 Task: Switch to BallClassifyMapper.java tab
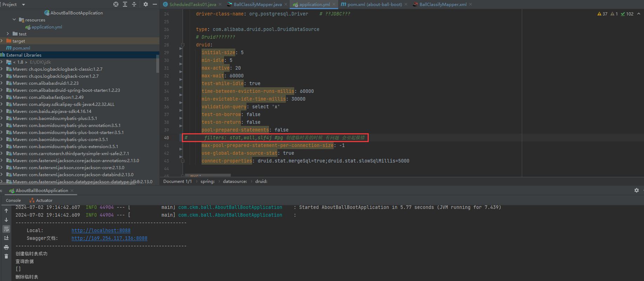click(258, 5)
